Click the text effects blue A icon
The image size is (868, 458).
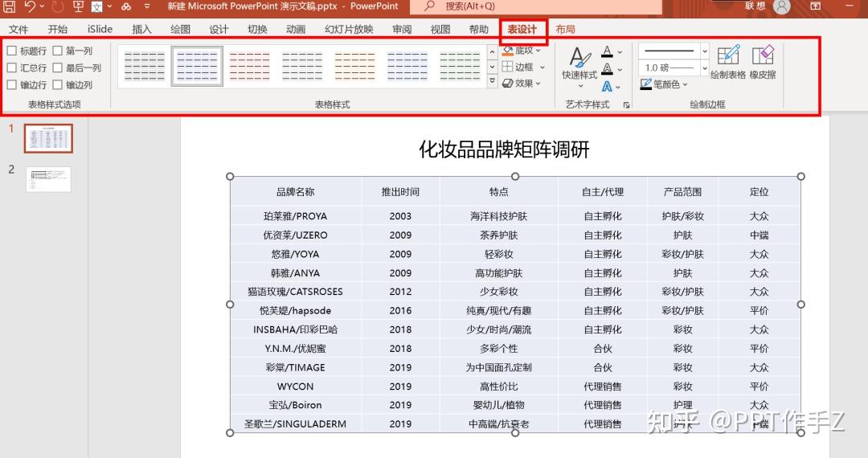(608, 86)
